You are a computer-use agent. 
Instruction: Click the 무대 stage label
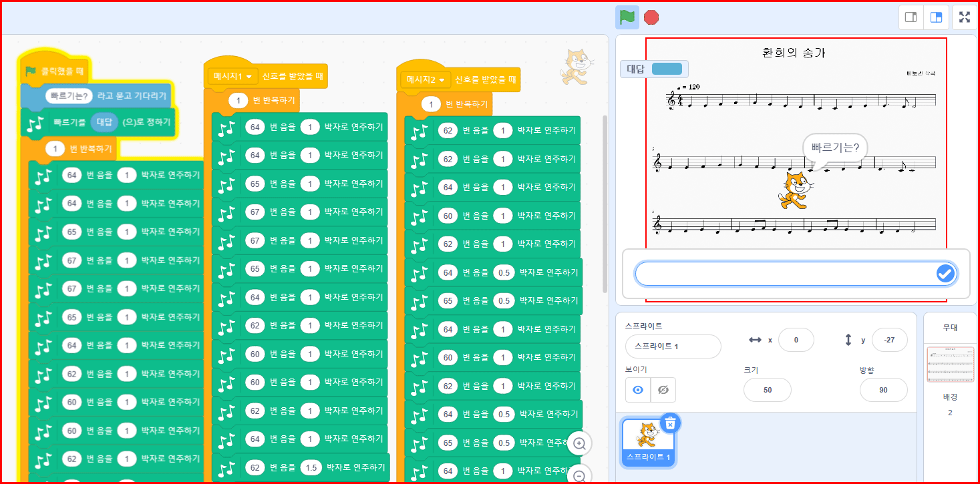(x=950, y=328)
